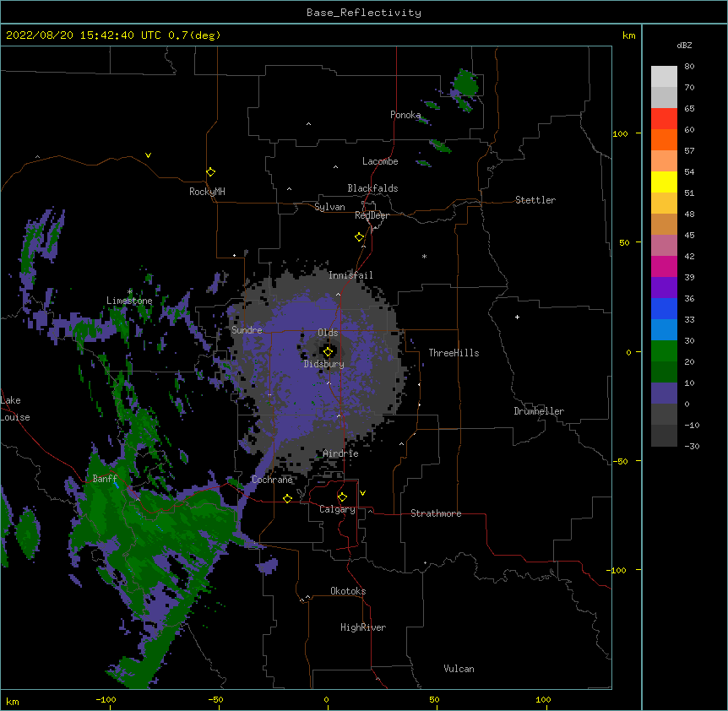Pick the royal blue 36–33 dBZ legend swatch
Viewport: 728px width, 711px height.
(x=664, y=308)
